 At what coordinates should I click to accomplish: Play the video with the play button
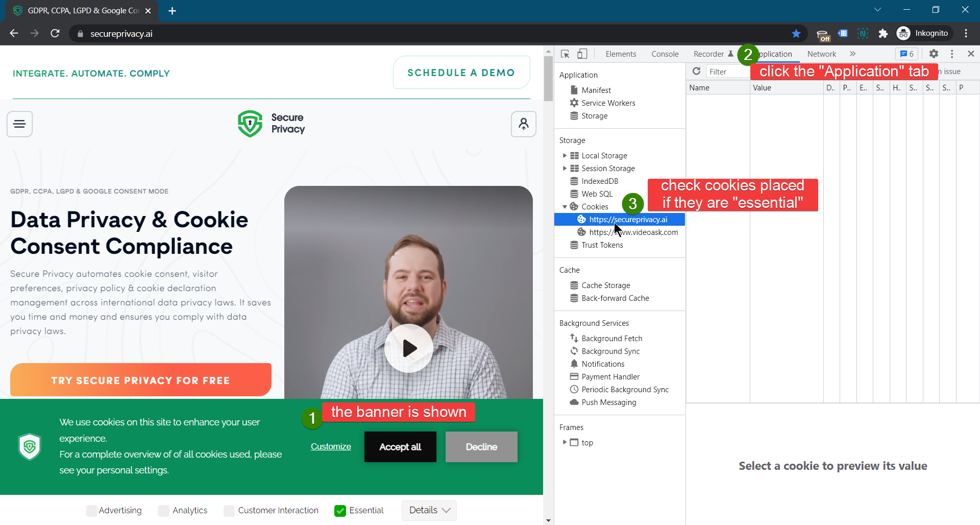(x=409, y=348)
